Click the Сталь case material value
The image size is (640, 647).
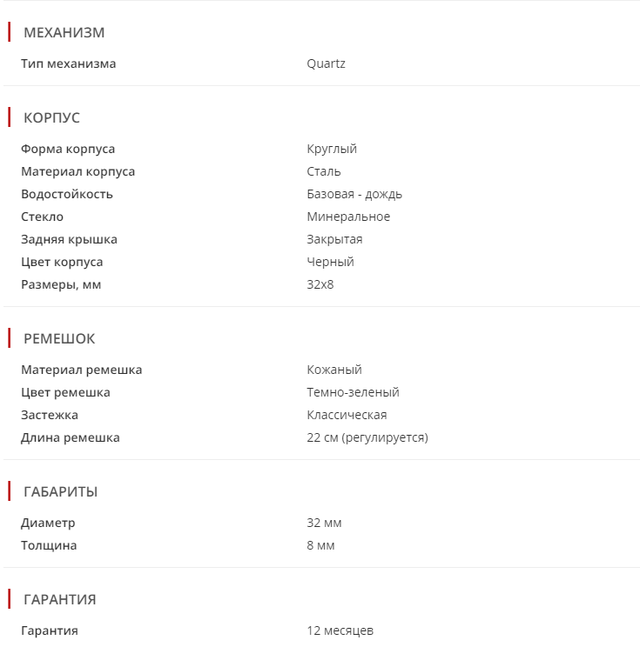pyautogui.click(x=324, y=172)
